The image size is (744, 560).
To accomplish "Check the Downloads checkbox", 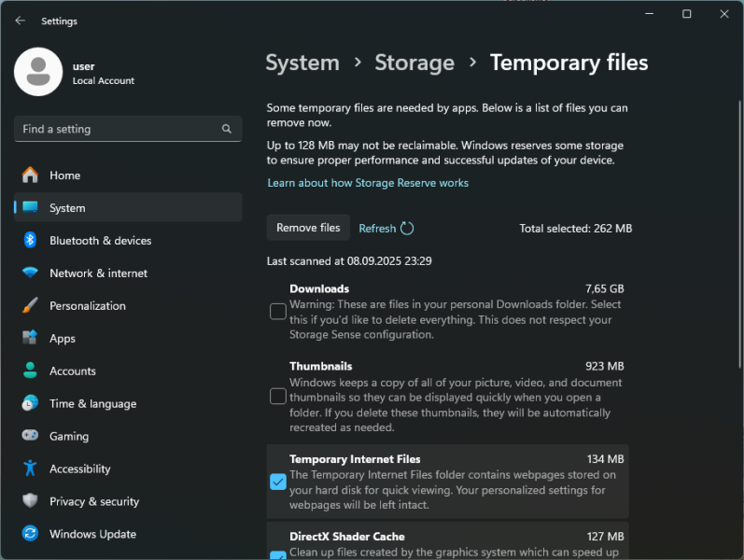I will tap(278, 312).
